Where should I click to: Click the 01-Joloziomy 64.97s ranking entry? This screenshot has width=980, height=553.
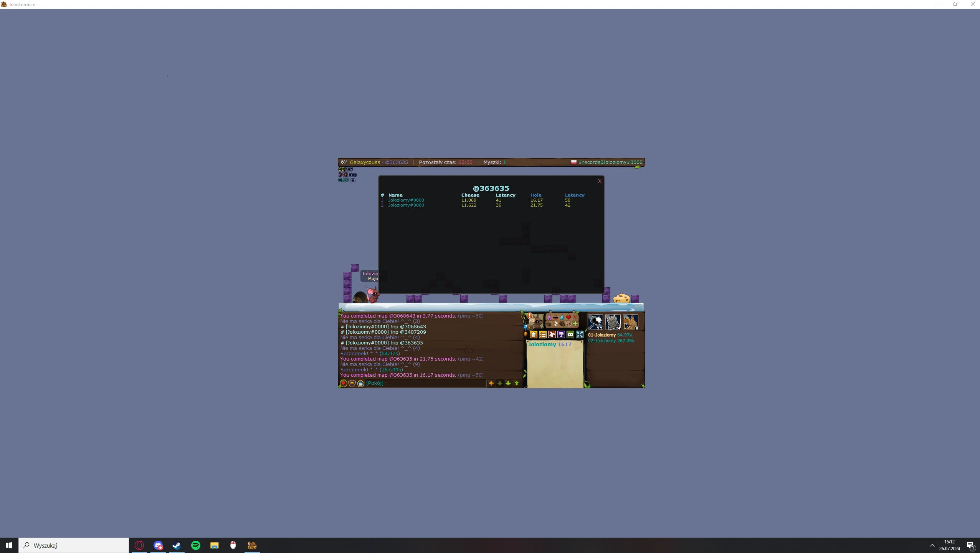[x=610, y=335]
